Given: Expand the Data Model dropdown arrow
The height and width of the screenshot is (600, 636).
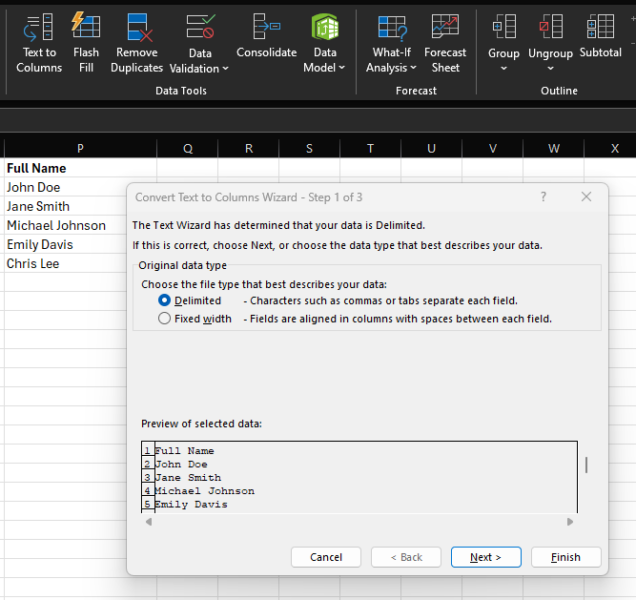Looking at the screenshot, I should (342, 67).
